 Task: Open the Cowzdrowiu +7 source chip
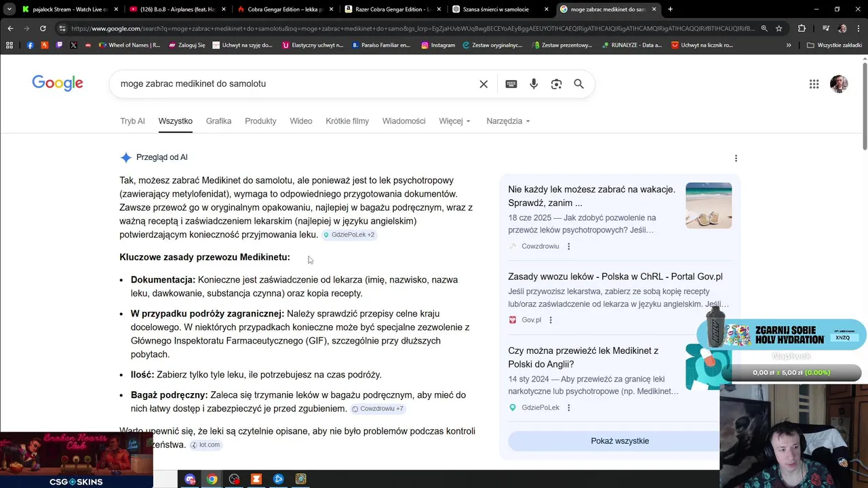tap(378, 409)
